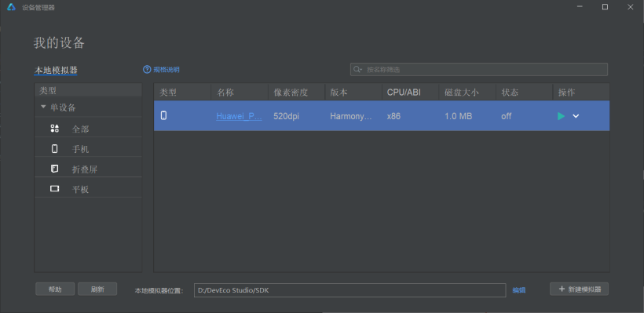This screenshot has width=644, height=313.
Task: Click the 编辑 edit location link
Action: click(518, 290)
